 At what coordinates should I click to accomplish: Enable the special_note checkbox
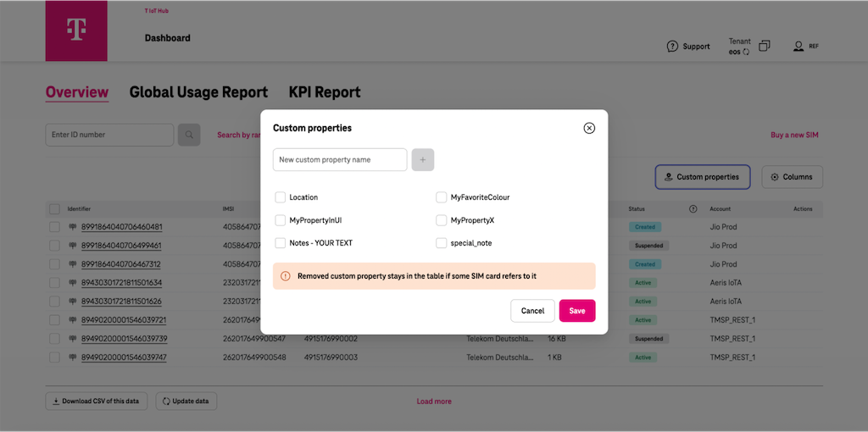click(x=442, y=243)
